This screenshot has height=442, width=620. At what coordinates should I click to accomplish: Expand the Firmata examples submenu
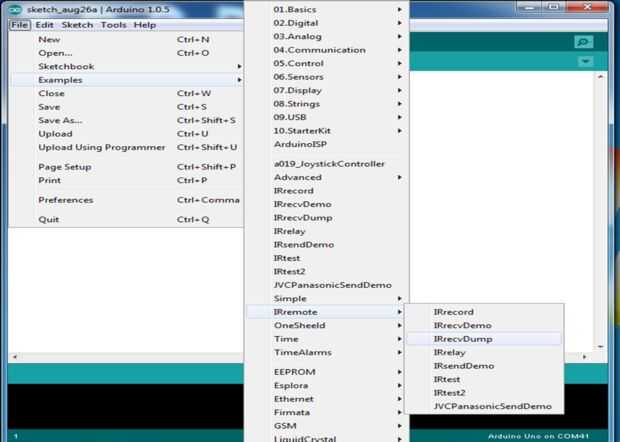coord(327,412)
